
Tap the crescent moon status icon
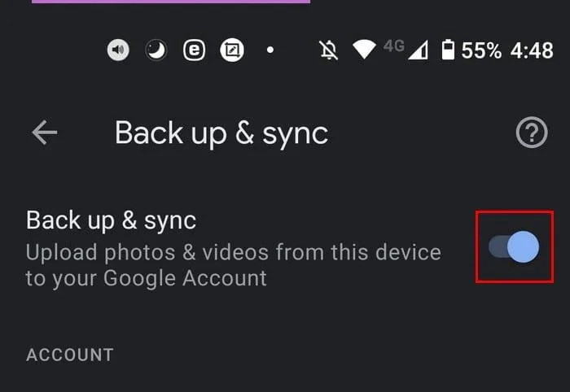click(x=156, y=50)
